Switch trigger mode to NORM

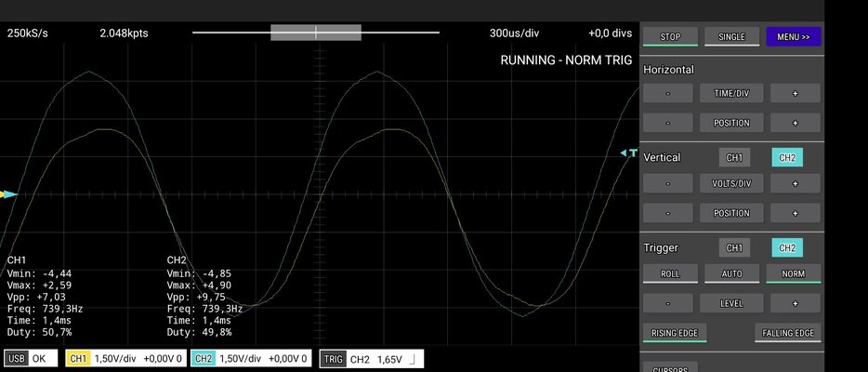tap(794, 273)
